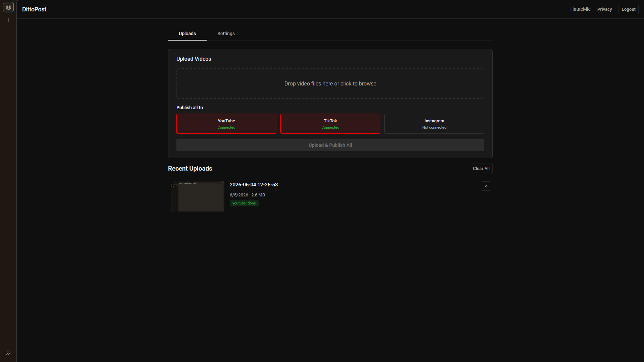
Task: Click Upload & Publish All button
Action: [330, 145]
